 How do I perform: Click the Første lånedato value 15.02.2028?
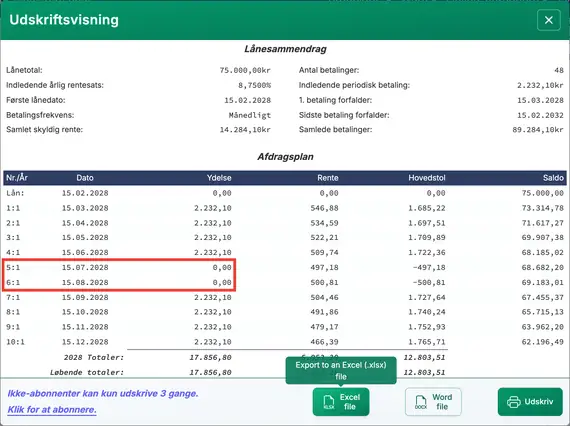point(248,100)
